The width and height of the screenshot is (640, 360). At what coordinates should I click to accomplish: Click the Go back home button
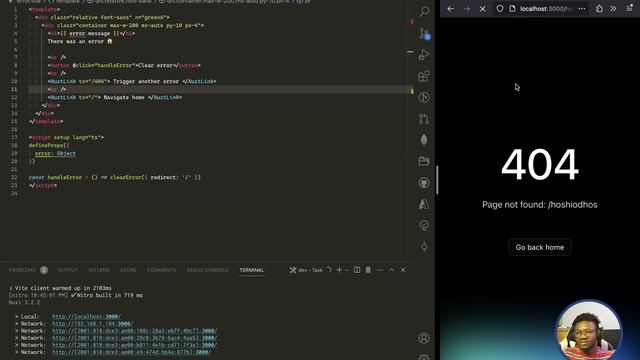point(540,247)
